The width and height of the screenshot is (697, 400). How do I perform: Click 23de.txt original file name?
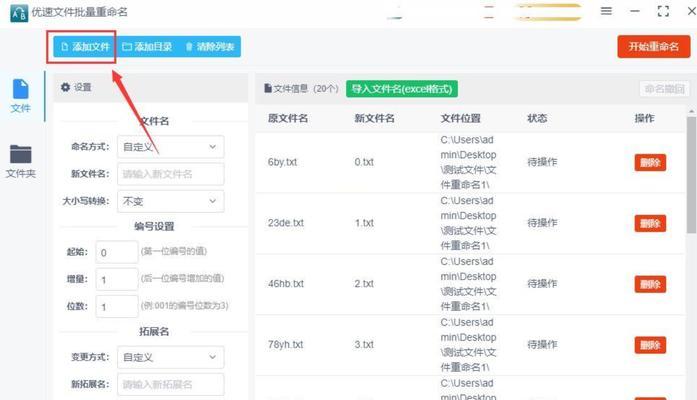[286, 223]
